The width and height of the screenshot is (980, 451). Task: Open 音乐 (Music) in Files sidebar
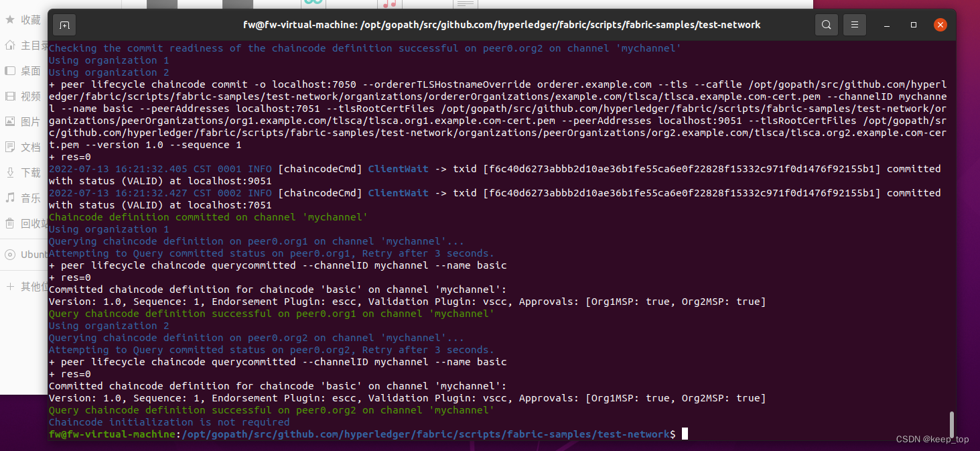[x=23, y=198]
